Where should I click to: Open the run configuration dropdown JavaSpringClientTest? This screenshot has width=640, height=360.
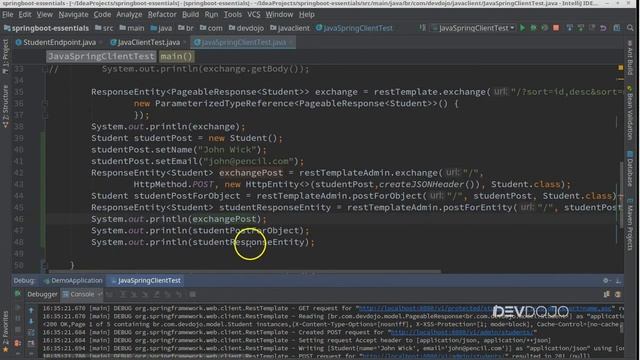(473, 28)
